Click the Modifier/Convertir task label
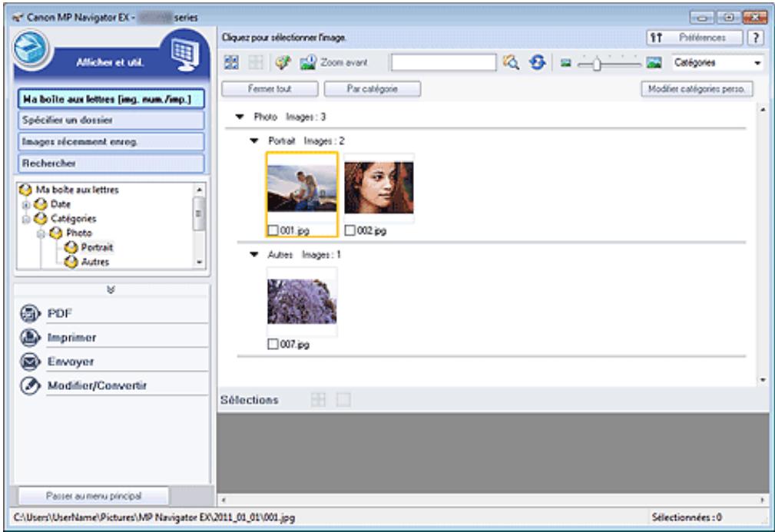This screenshot has height=532, width=775. pos(97,385)
